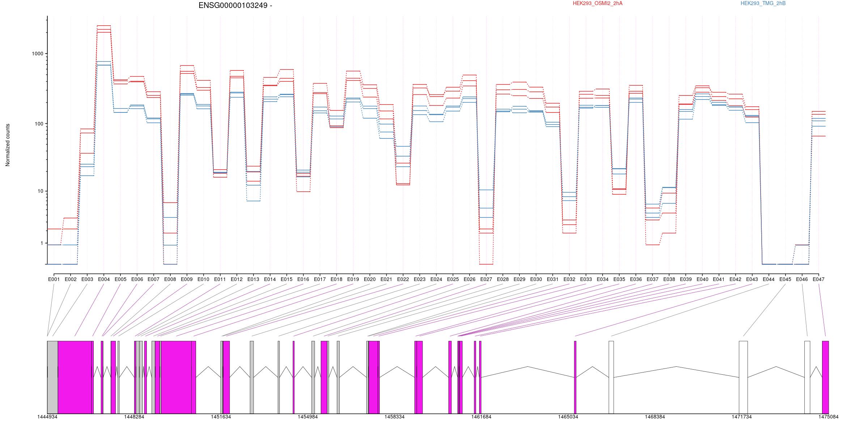The image size is (868, 434).
Task: Click exon label E029
Action: tap(520, 279)
